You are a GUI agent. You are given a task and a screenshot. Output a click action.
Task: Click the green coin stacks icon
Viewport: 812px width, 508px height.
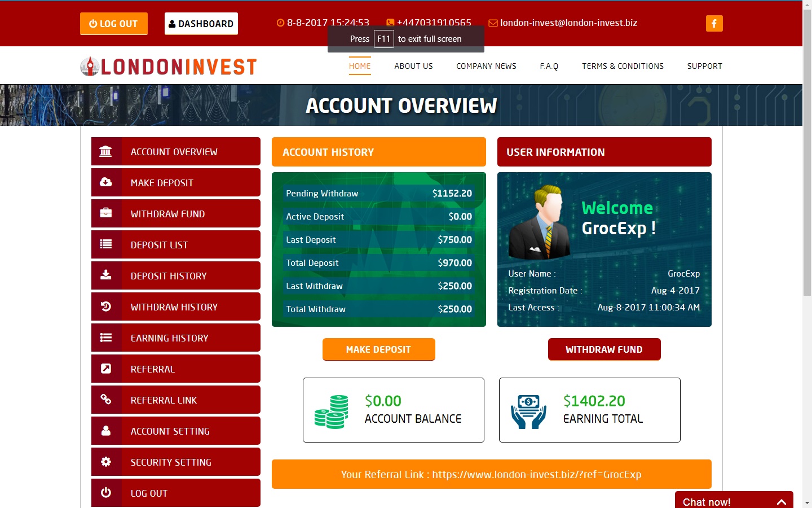pos(332,412)
